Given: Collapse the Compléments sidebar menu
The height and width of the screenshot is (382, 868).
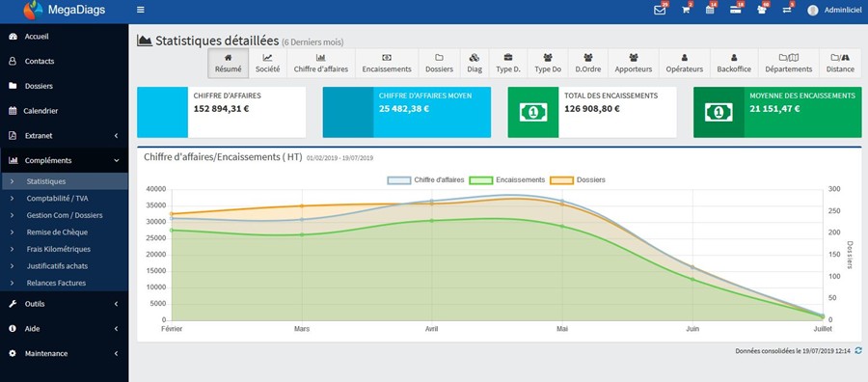Looking at the screenshot, I should coord(65,160).
